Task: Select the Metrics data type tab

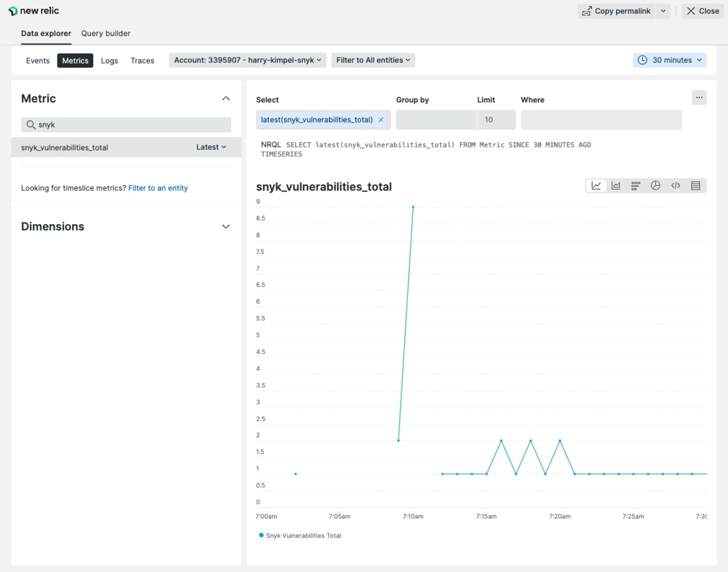Action: tap(75, 61)
